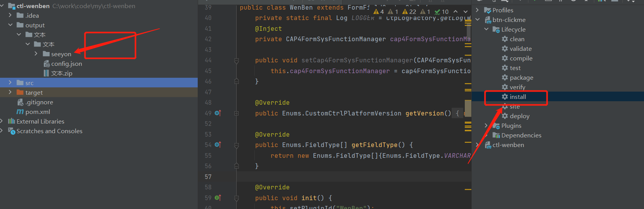Run the clean lifecycle goal gear icon
This screenshot has height=209, width=644.
click(504, 39)
